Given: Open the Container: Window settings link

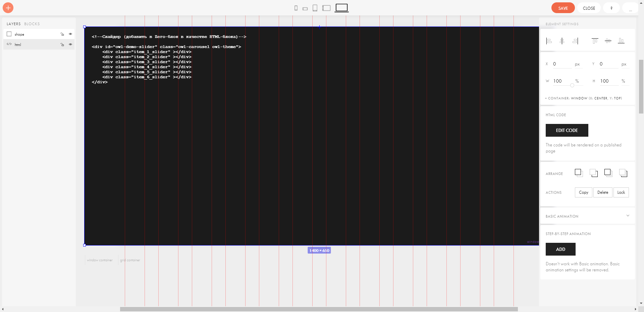Looking at the screenshot, I should [583, 98].
